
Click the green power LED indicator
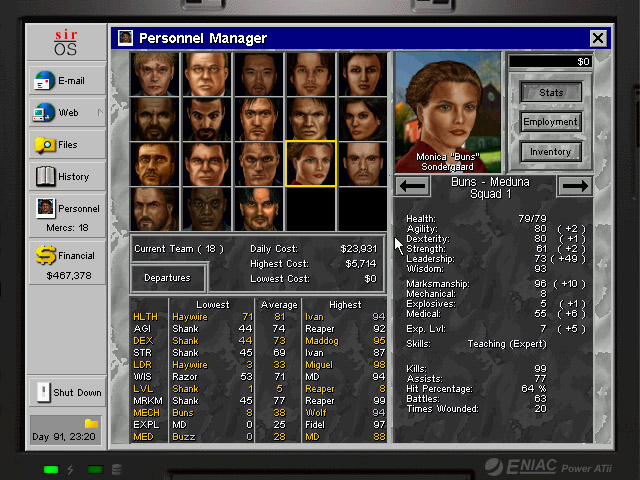[x=51, y=469]
